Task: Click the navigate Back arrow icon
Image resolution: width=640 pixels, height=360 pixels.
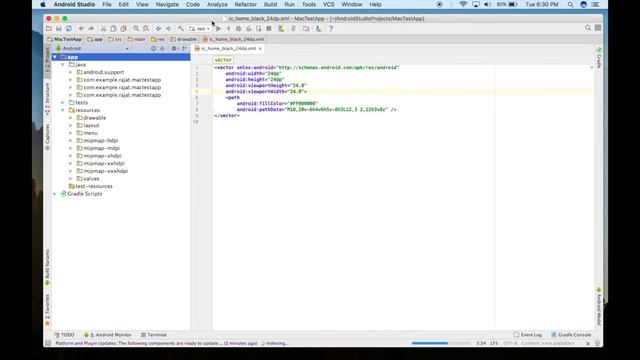Action: 158,29
